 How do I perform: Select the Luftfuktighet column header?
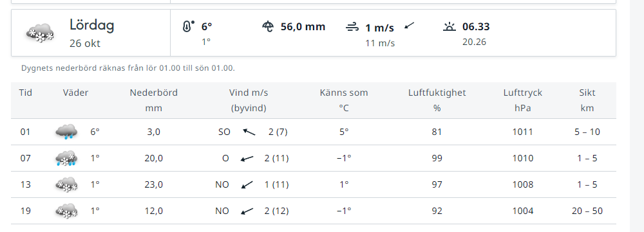[x=437, y=100]
